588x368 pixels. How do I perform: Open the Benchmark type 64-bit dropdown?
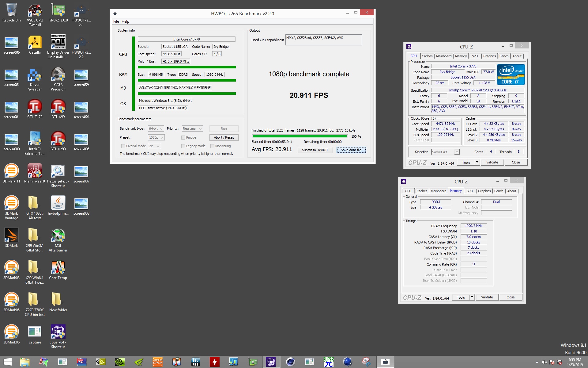(156, 129)
